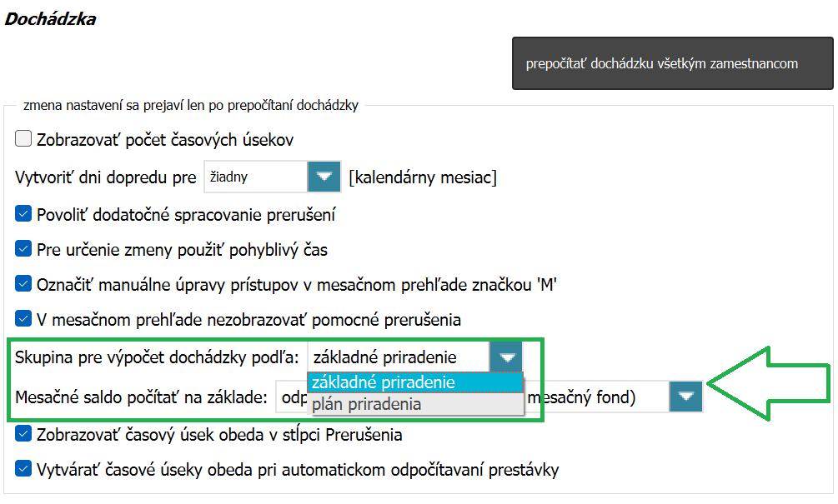Open the "žiadny" dropdown arrow
This screenshot has width=838, height=504.
[324, 177]
